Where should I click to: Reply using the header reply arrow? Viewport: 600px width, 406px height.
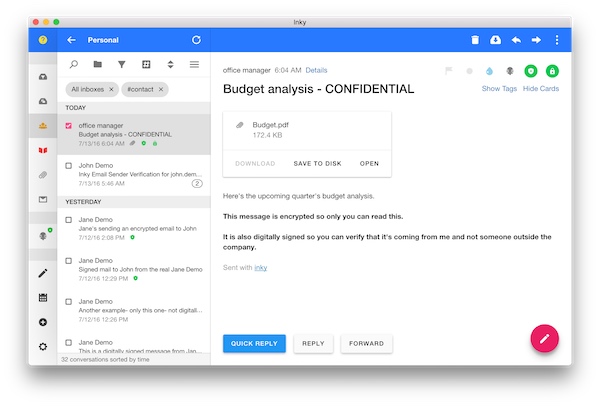(x=516, y=40)
